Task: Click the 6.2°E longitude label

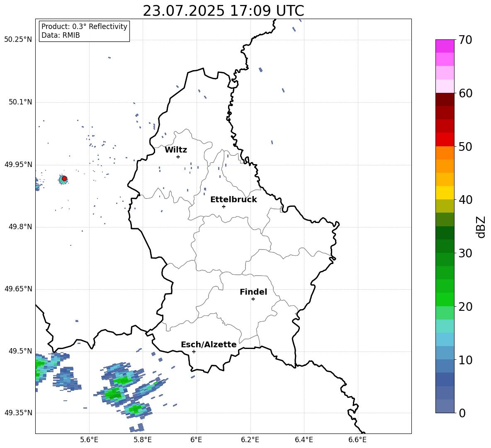Action: (x=250, y=440)
